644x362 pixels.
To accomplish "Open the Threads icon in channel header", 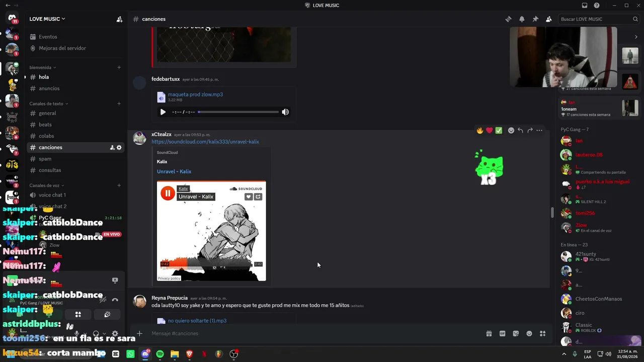I will (x=508, y=19).
